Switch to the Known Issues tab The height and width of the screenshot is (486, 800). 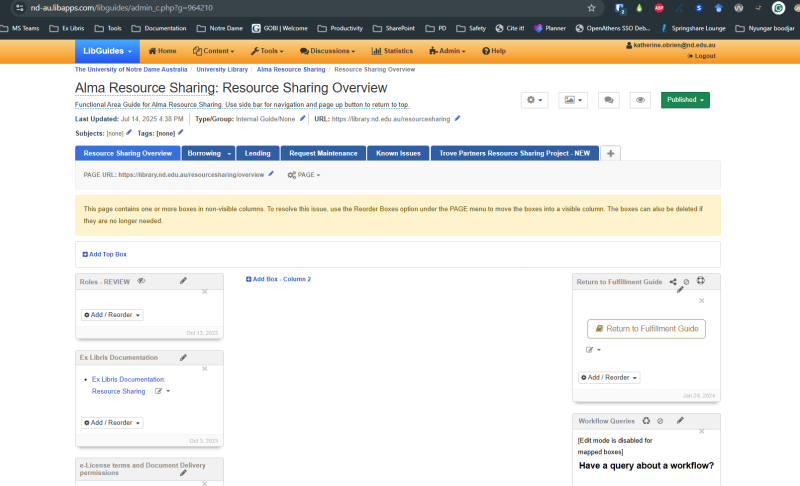pyautogui.click(x=398, y=154)
